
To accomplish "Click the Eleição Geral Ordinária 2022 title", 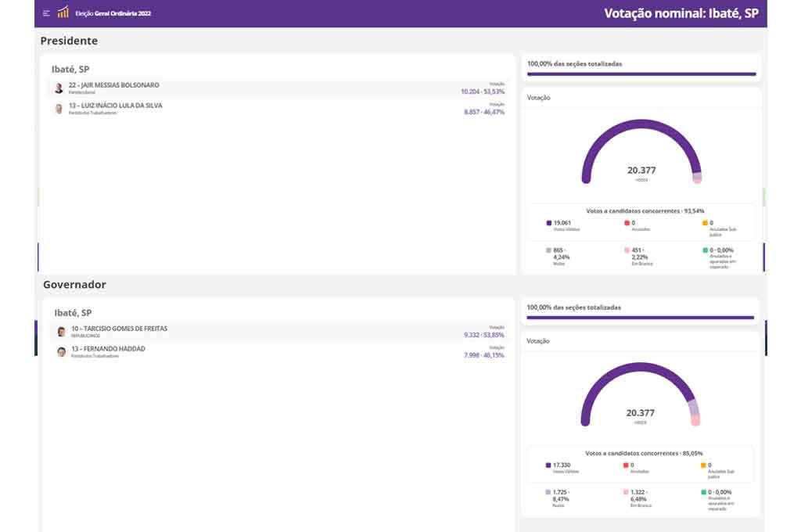I will coord(113,14).
